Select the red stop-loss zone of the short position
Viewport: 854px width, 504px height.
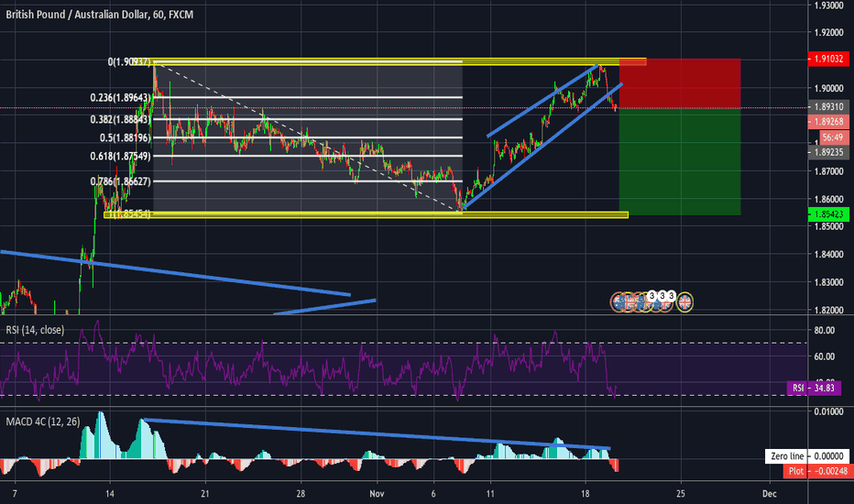(x=680, y=83)
